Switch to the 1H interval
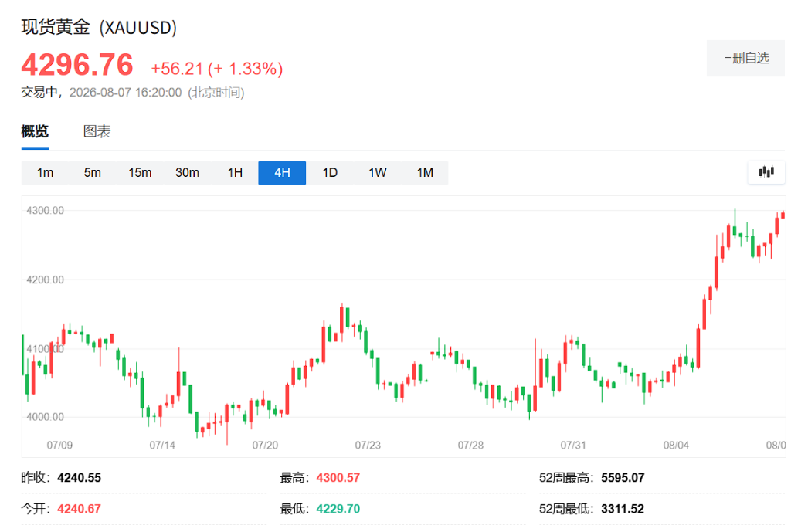Viewport: 791px width, 532px height. (x=235, y=172)
